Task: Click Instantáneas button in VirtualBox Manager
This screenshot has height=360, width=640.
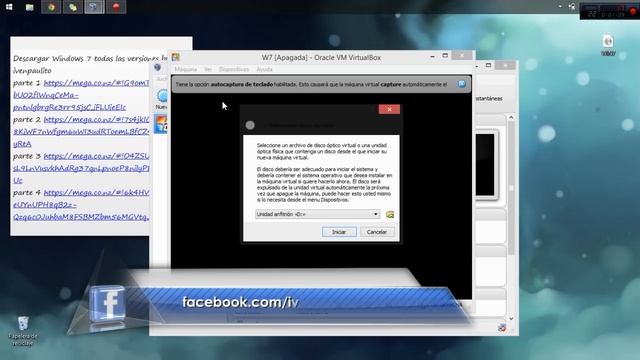Action: click(489, 99)
